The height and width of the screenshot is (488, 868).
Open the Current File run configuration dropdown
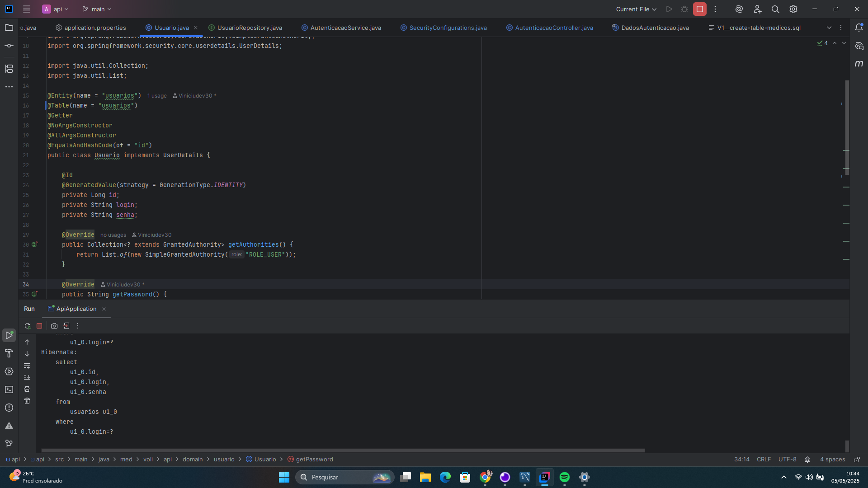[x=636, y=9]
